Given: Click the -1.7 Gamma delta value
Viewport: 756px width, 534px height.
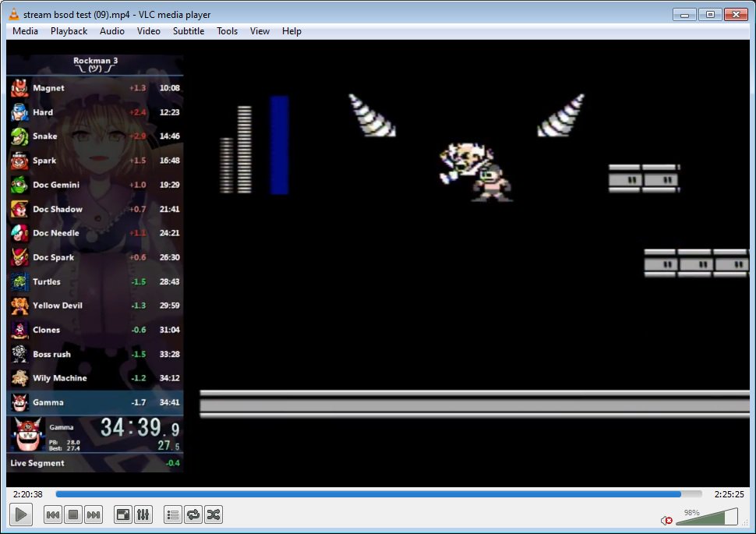Looking at the screenshot, I should point(139,401).
